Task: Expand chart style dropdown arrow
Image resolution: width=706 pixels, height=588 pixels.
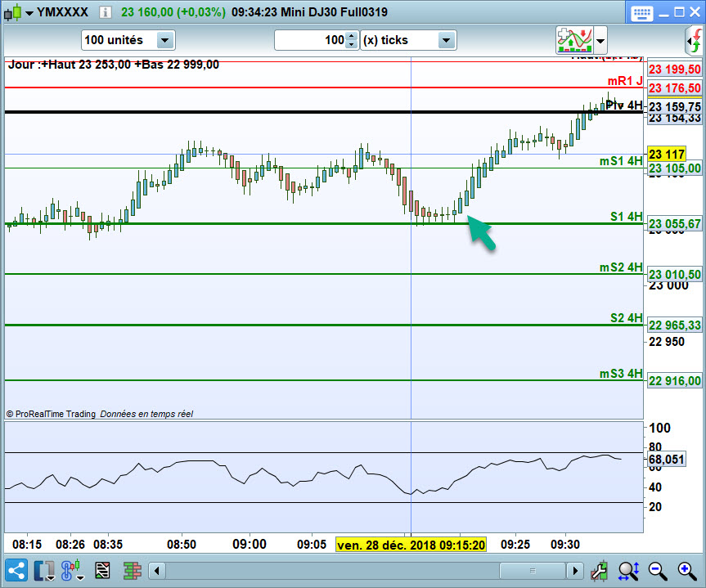Action: 29,13
